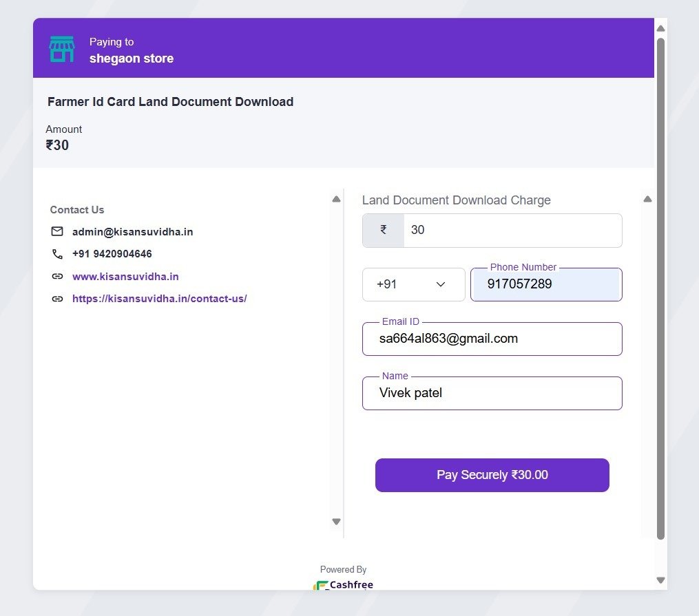This screenshot has height=616, width=699.
Task: Click the Cashfree logo in footer
Action: [343, 585]
